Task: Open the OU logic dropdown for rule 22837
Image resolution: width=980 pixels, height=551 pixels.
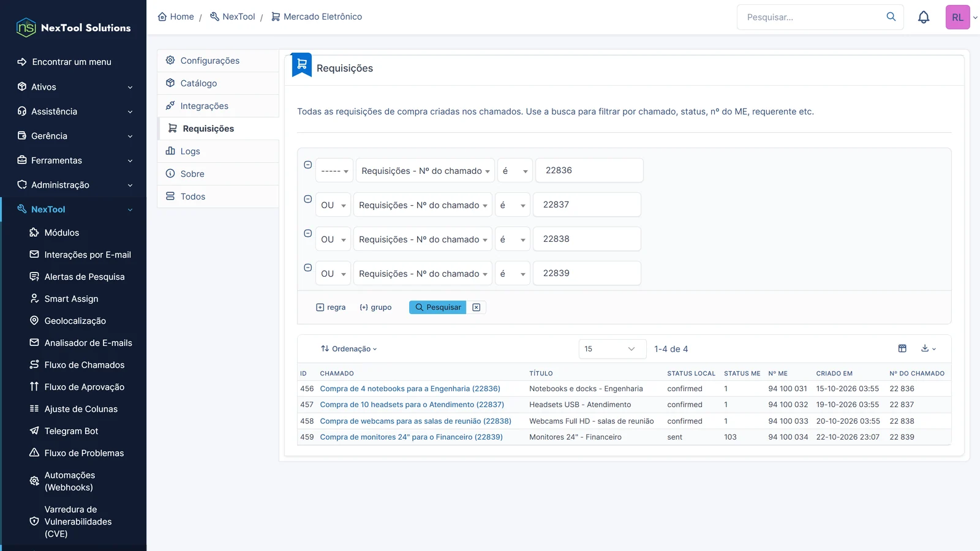Action: pyautogui.click(x=333, y=205)
